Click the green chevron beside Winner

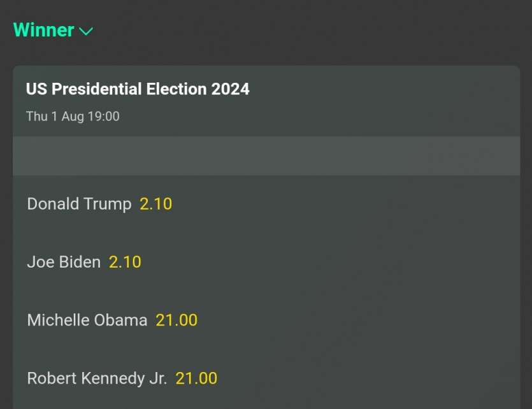point(86,31)
